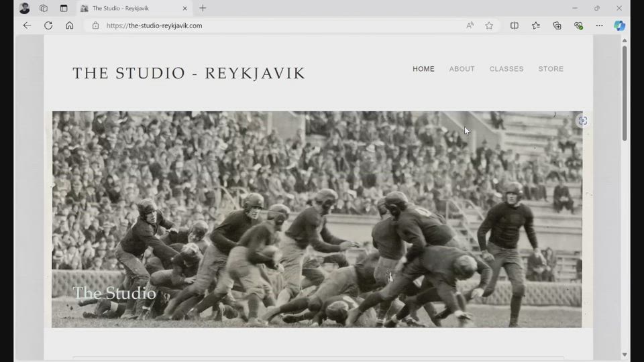Open the profile account button
This screenshot has height=362, width=644.
25,8
